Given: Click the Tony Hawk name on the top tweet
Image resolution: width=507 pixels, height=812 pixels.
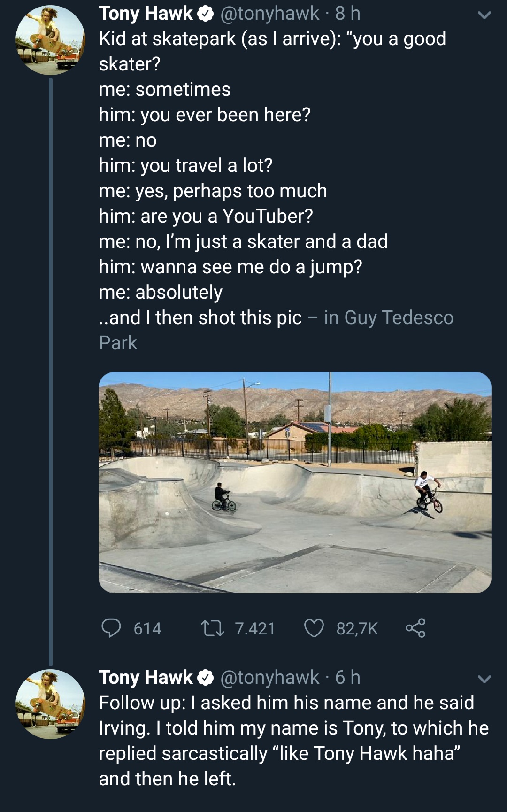Looking at the screenshot, I should tap(146, 14).
